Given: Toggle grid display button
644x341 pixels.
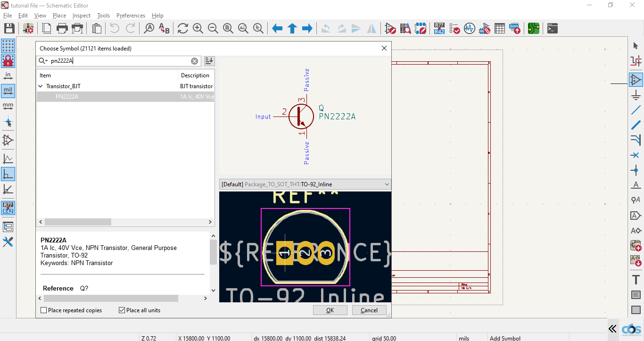Looking at the screenshot, I should 8,46.
